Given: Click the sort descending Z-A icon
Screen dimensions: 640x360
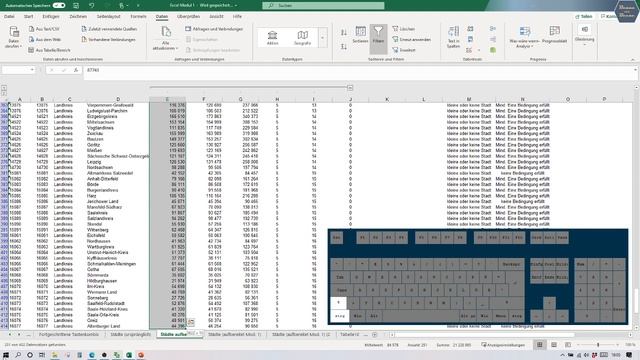Looking at the screenshot, I should (344, 47).
